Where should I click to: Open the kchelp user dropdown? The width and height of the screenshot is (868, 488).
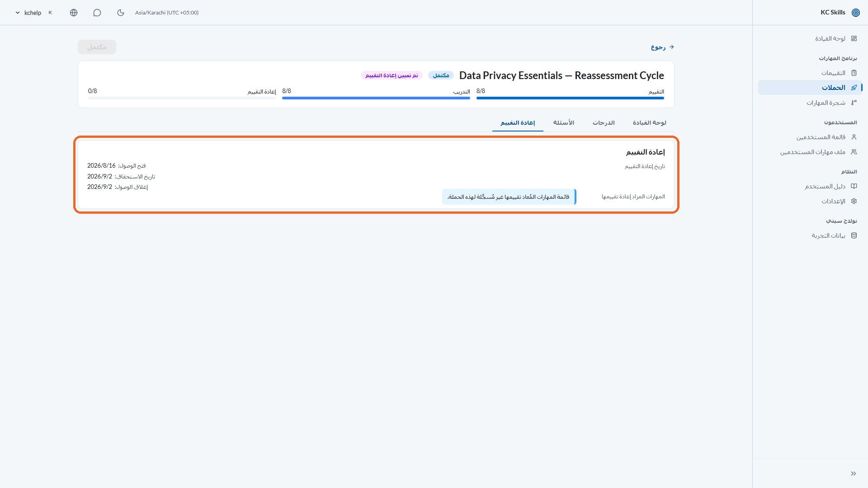[x=34, y=13]
